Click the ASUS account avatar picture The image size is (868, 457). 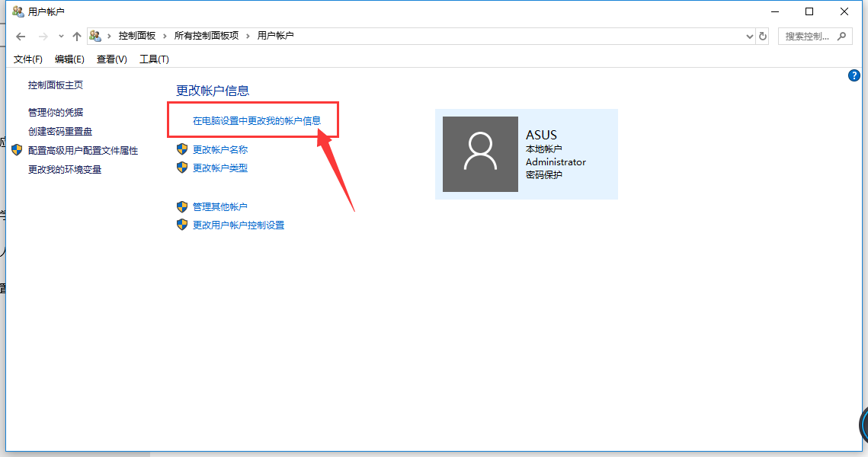[x=481, y=155]
